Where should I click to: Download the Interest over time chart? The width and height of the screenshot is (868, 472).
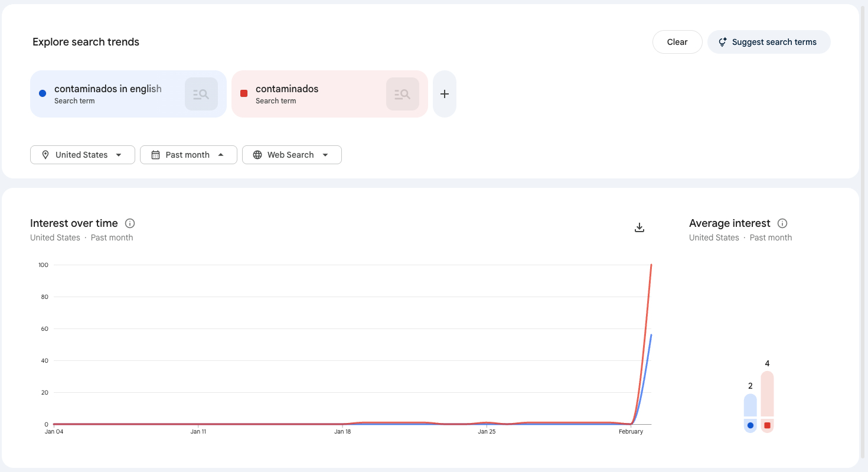pyautogui.click(x=639, y=227)
